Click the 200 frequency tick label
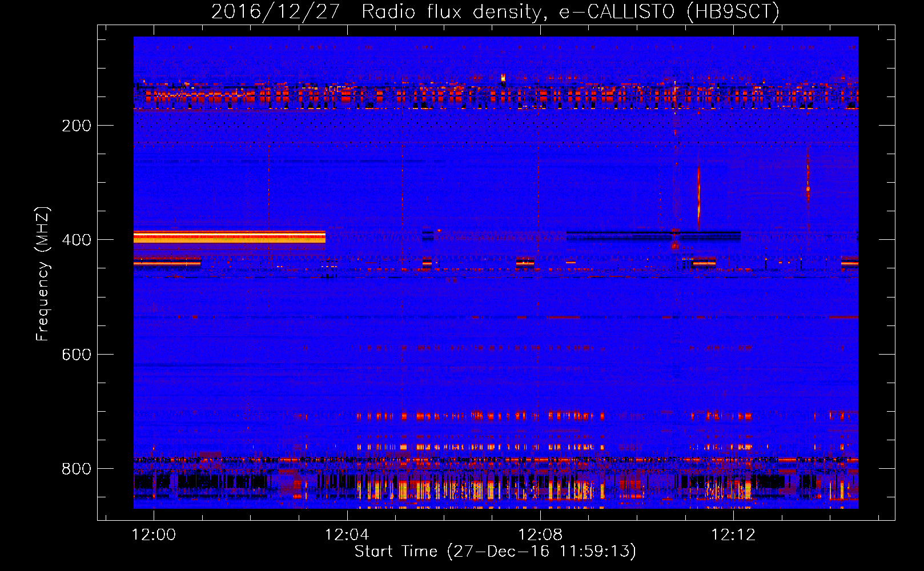Viewport: 924px width, 571px height. [x=77, y=126]
